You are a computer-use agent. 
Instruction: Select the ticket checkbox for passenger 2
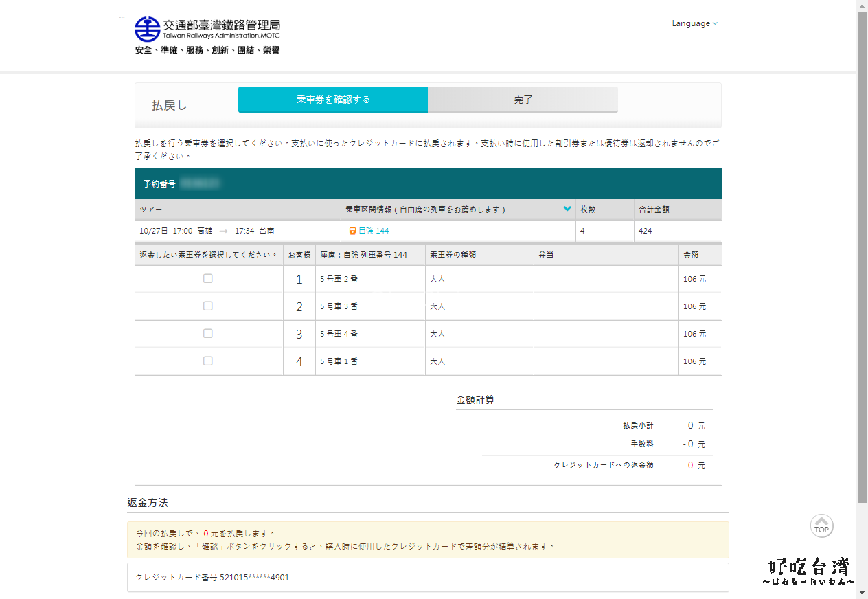pyautogui.click(x=208, y=306)
